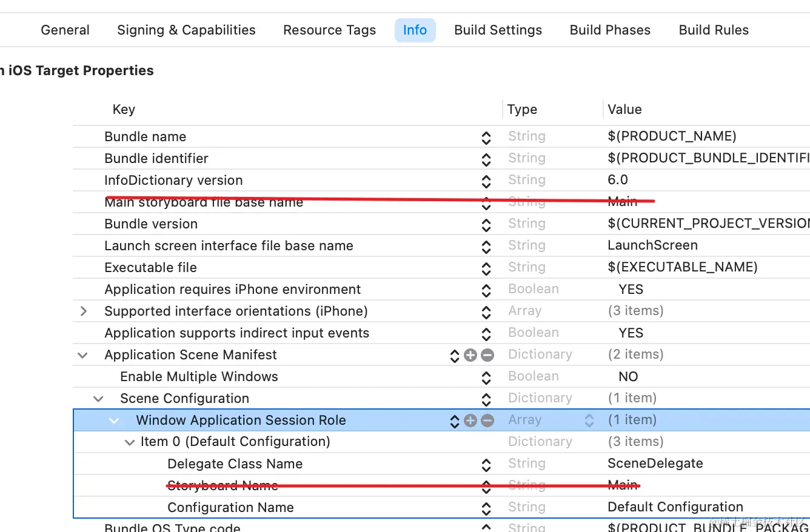Open key picker for Bundle identifier
The height and width of the screenshot is (532, 810).
tap(486, 160)
